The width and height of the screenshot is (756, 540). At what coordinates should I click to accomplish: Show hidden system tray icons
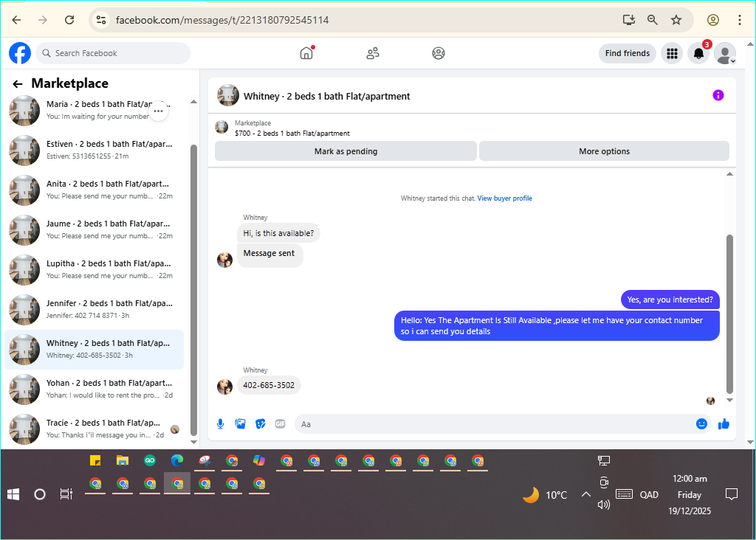click(x=585, y=494)
